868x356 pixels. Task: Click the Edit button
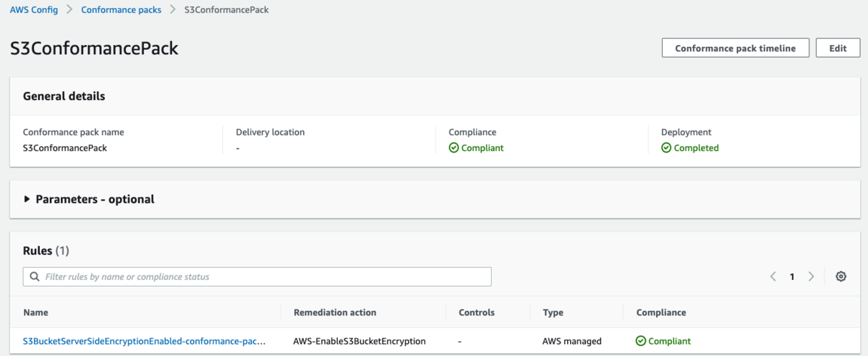tap(838, 48)
